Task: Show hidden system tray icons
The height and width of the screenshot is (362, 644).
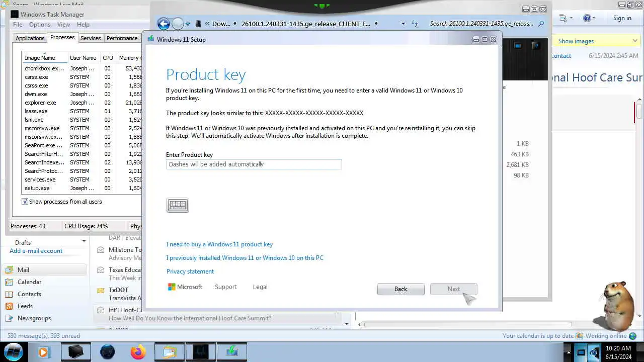Action: 569,352
